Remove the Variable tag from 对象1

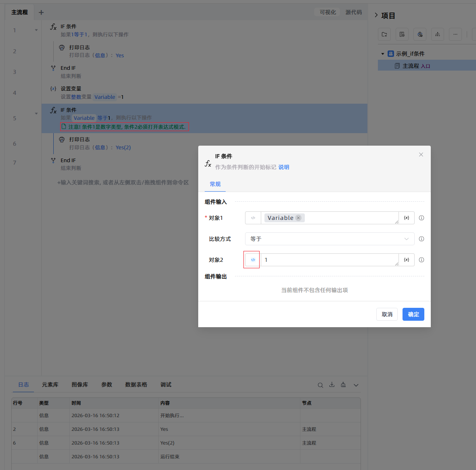(298, 218)
